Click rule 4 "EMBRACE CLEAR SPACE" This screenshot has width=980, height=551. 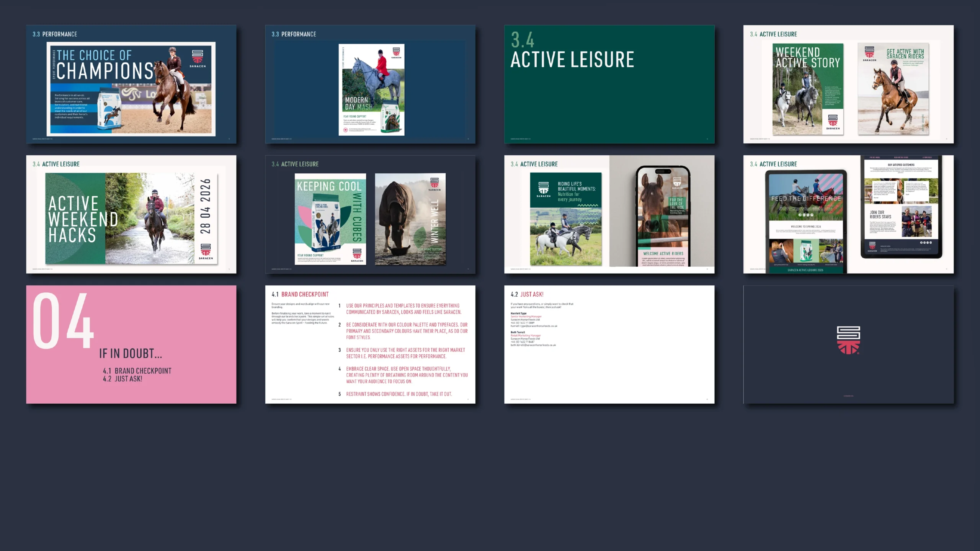coord(407,375)
